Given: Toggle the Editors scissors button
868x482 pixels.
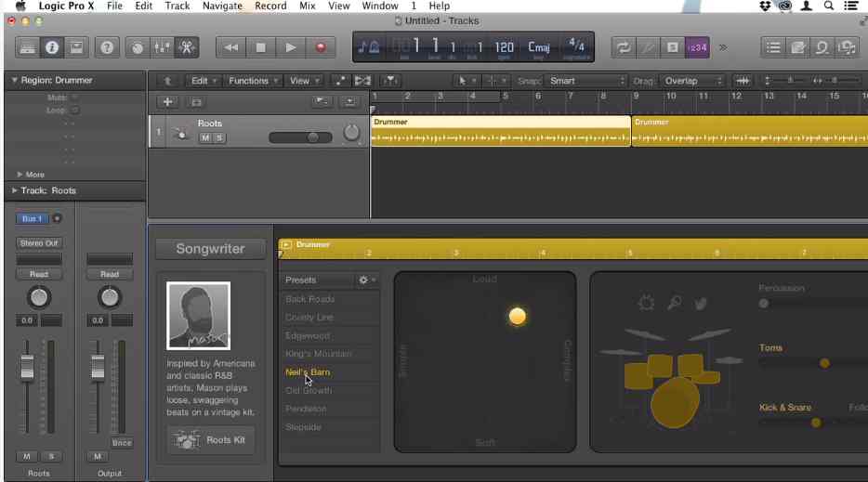Looking at the screenshot, I should tap(187, 47).
